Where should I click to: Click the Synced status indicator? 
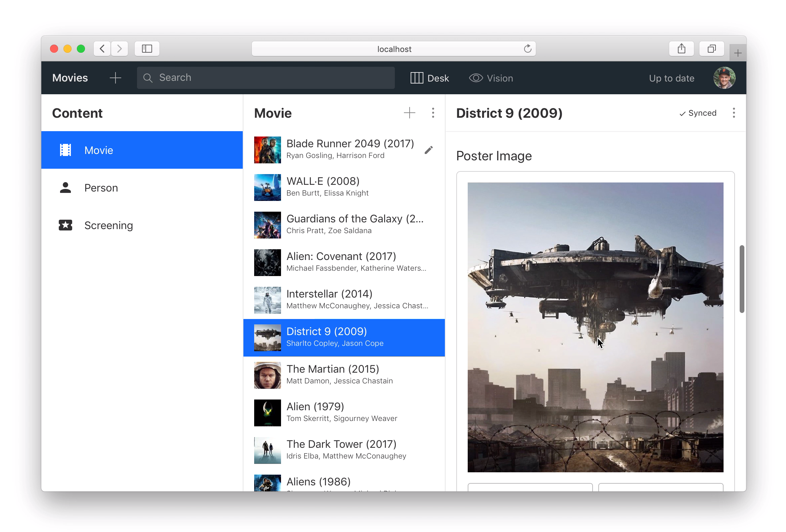[x=698, y=113]
